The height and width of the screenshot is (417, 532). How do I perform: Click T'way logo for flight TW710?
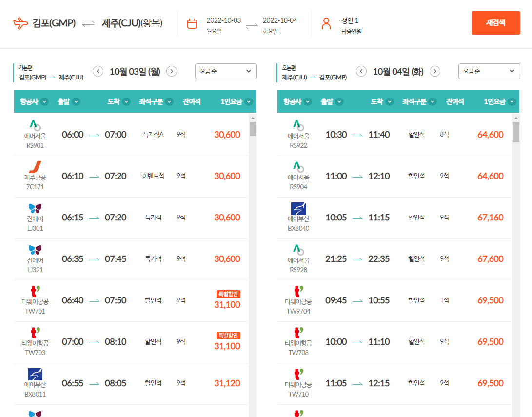pos(298,374)
